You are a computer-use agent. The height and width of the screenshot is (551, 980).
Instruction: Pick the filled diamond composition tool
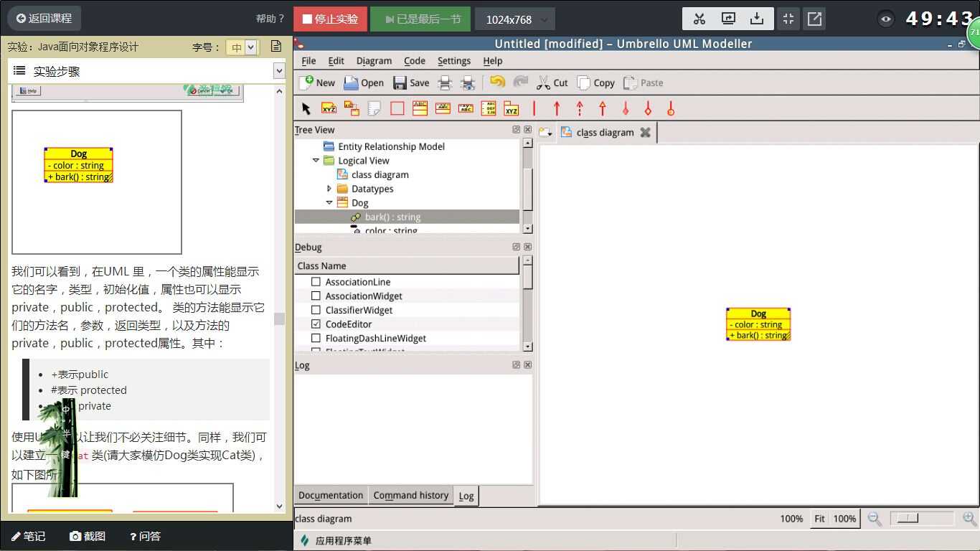(626, 108)
